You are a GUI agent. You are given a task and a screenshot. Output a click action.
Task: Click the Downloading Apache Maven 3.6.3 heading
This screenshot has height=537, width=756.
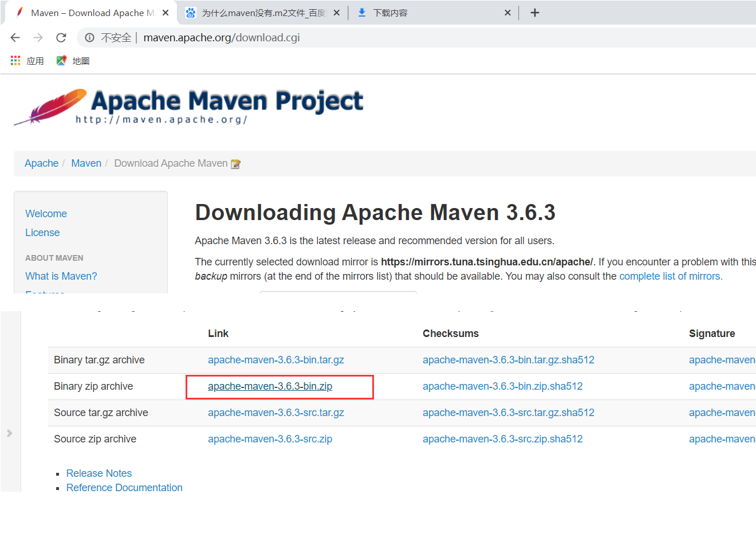tap(375, 213)
